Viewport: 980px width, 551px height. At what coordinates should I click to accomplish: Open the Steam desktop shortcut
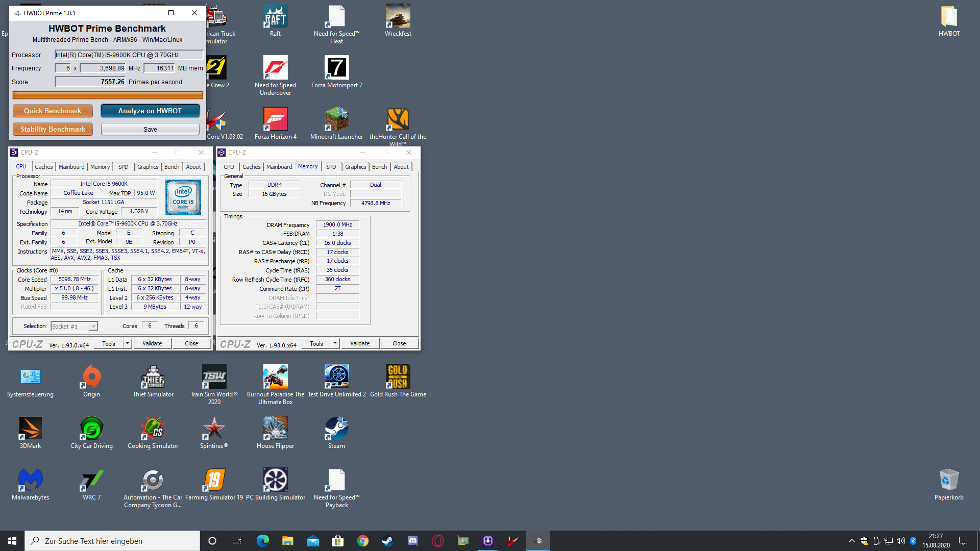click(336, 433)
